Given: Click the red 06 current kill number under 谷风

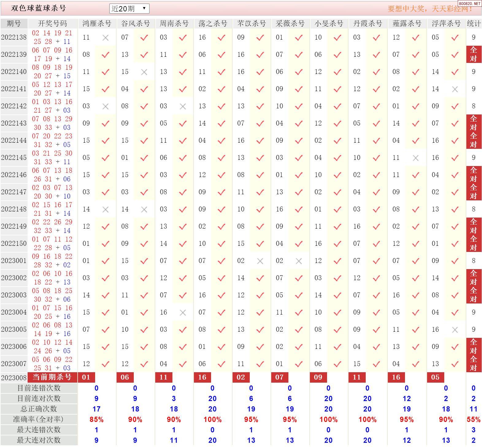Looking at the screenshot, I should click(x=125, y=377).
